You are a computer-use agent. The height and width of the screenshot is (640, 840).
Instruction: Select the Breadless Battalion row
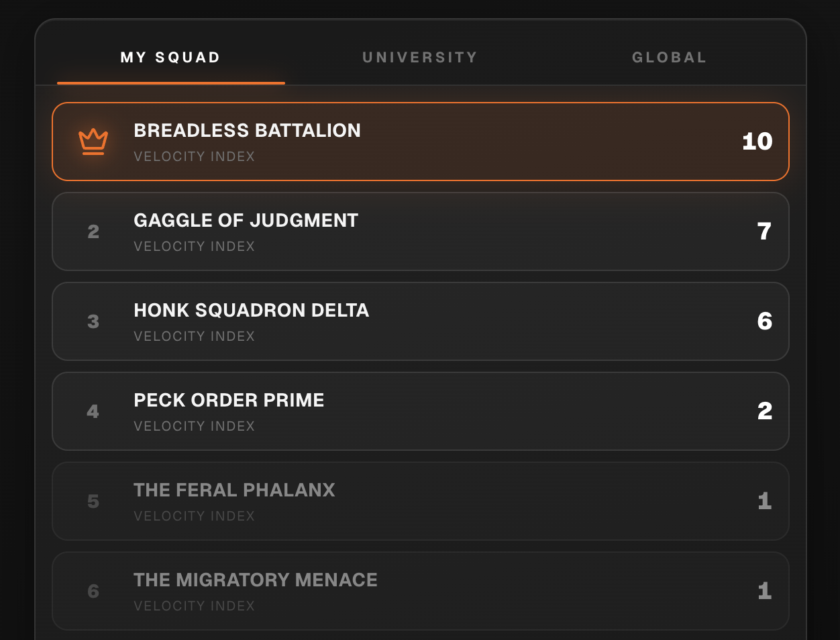click(421, 142)
